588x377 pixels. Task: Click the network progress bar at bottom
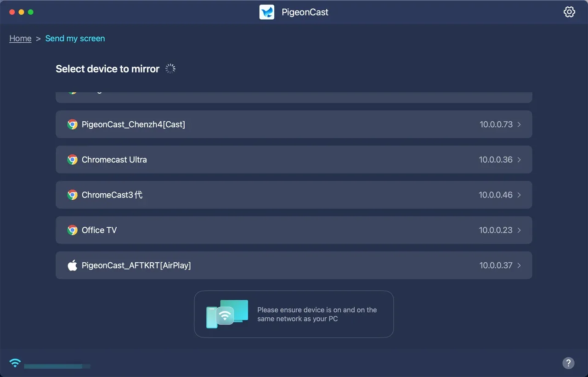pos(57,366)
